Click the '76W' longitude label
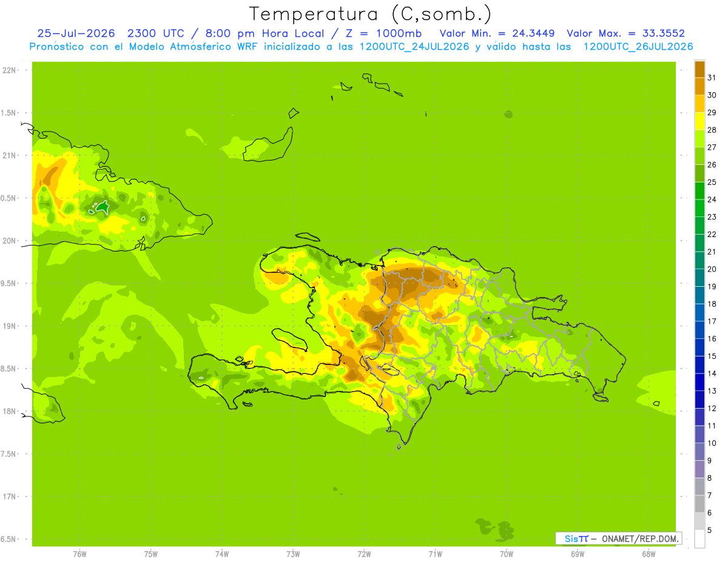728x562 pixels. 79,554
